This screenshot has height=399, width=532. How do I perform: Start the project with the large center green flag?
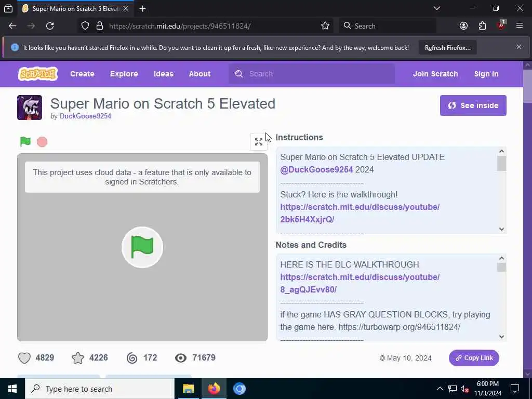click(142, 247)
